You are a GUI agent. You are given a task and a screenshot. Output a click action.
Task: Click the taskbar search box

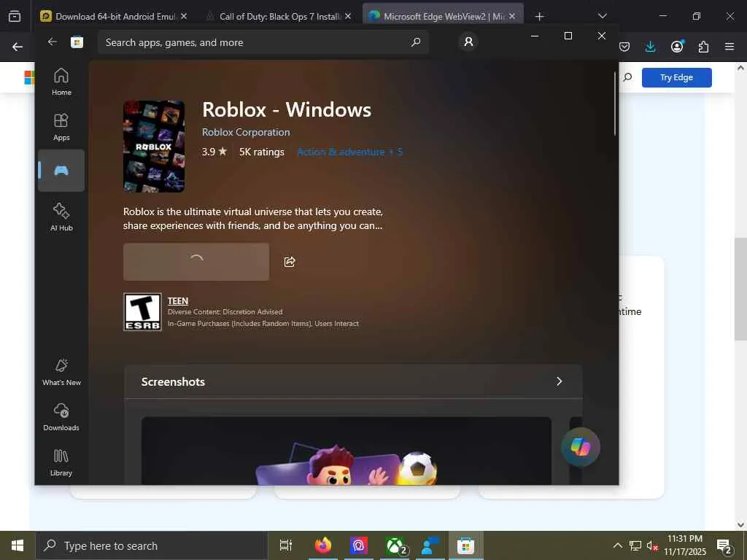click(152, 545)
